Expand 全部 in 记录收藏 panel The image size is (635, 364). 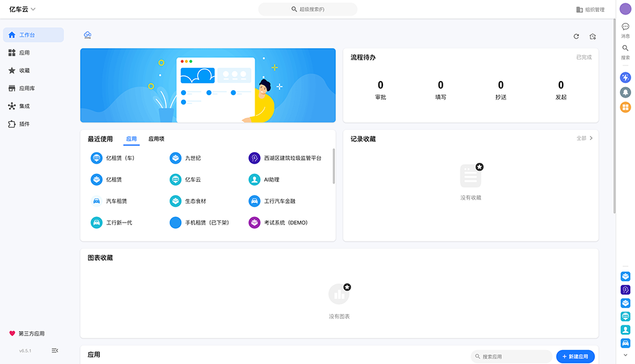(584, 138)
